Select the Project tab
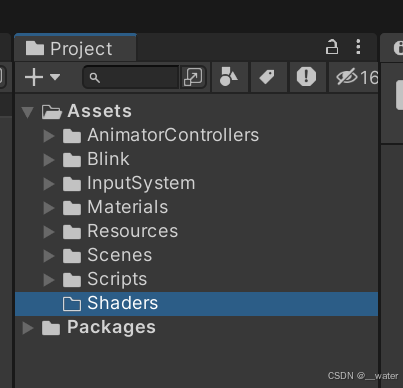Screen dimensions: 403x388 75,48
